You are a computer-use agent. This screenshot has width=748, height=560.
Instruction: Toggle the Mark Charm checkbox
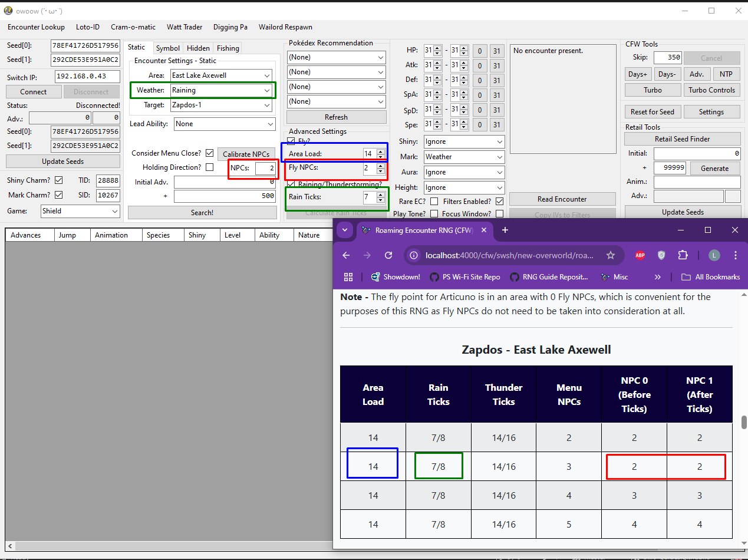point(58,195)
